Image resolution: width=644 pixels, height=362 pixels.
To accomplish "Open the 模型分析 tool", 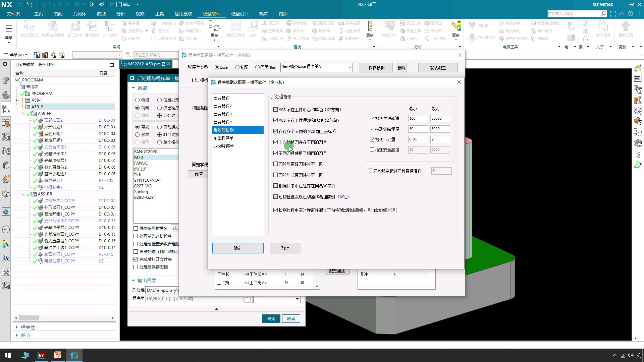I will point(389,28).
